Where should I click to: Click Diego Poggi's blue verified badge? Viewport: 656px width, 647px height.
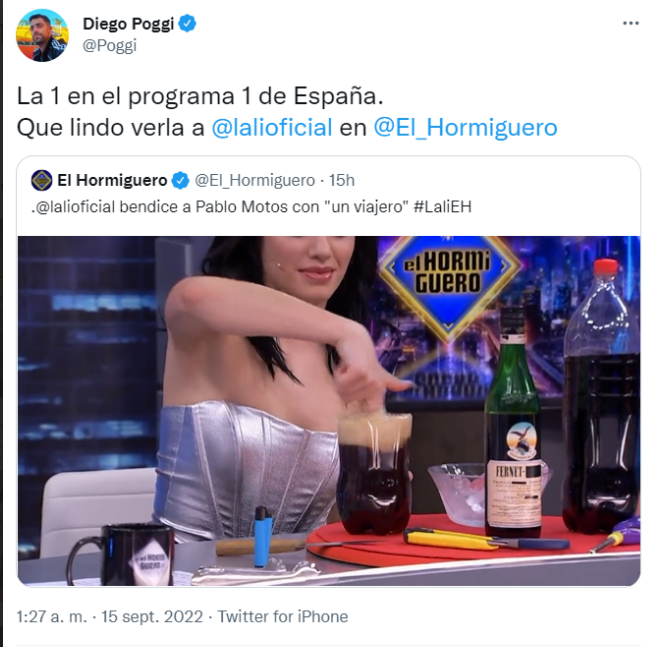[187, 23]
